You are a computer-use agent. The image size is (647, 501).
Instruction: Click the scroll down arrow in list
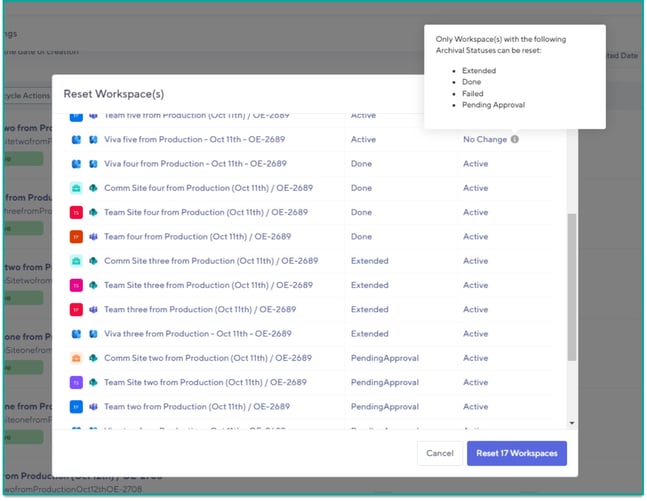571,424
